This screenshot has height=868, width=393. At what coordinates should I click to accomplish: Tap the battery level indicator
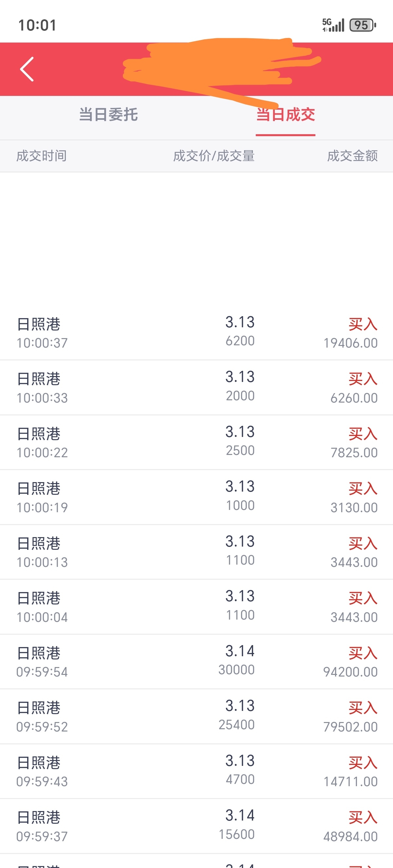[x=363, y=25]
